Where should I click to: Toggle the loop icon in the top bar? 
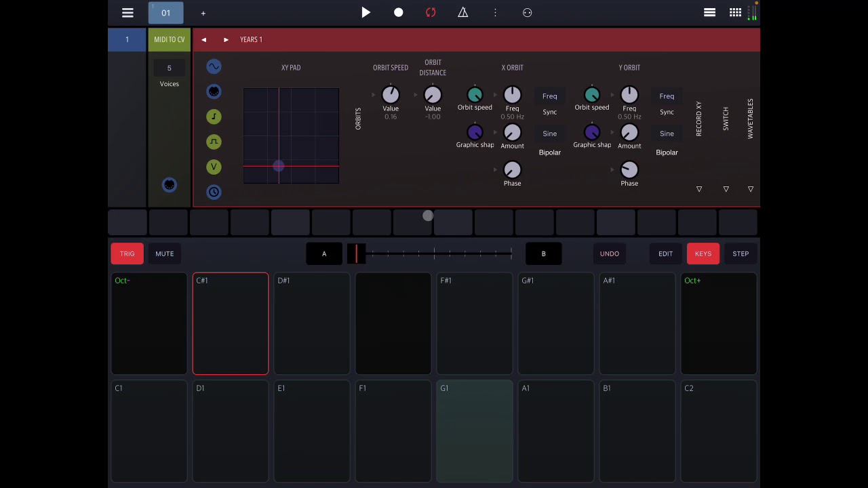[x=431, y=13]
